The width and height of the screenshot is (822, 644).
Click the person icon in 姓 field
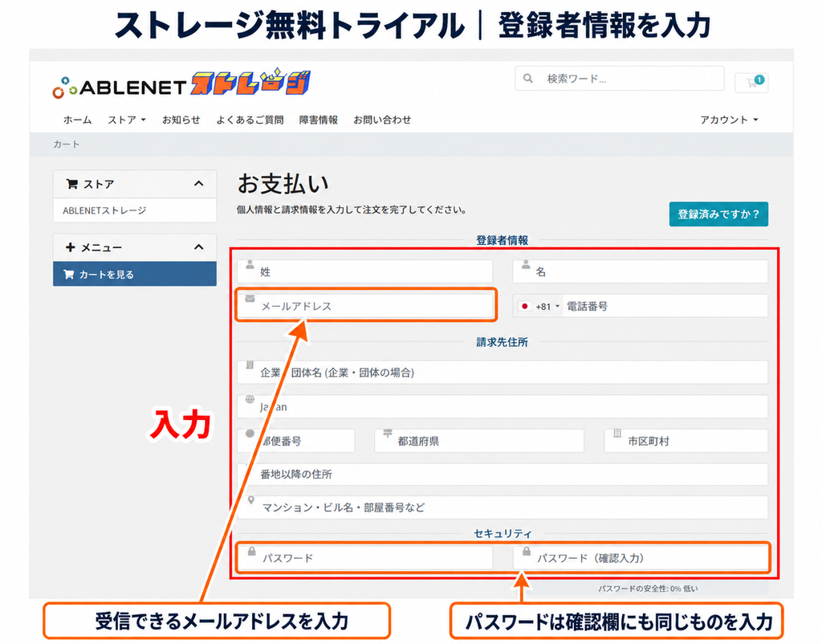(250, 264)
